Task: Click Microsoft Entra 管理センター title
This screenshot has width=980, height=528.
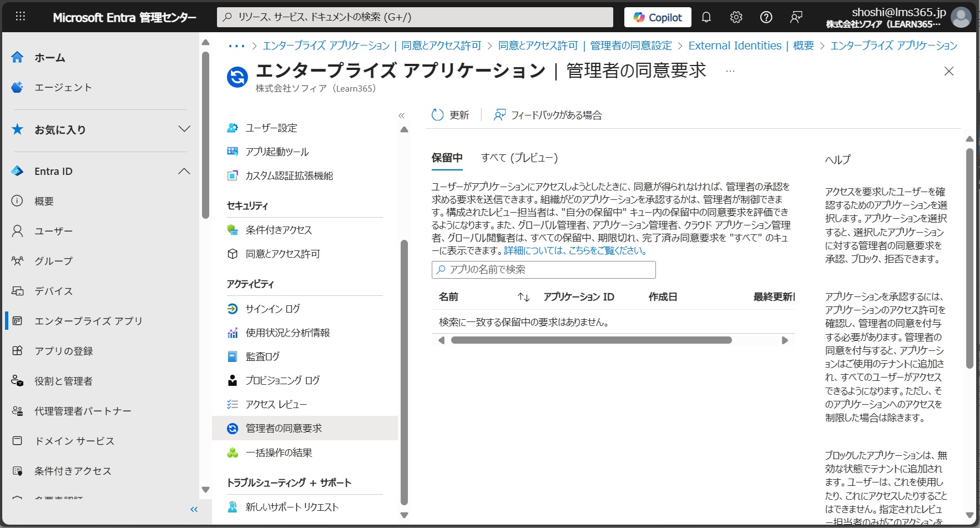Action: point(124,17)
